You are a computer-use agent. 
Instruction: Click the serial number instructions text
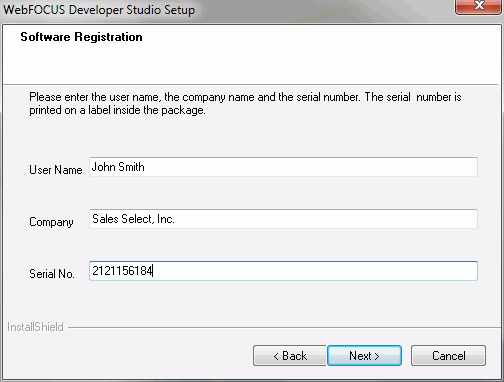(x=245, y=103)
